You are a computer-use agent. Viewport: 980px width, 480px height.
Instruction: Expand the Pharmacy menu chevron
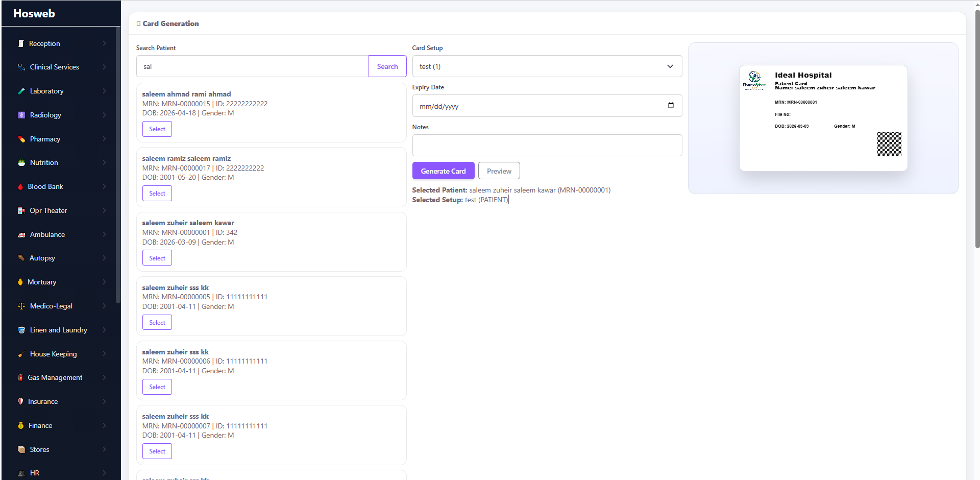tap(104, 139)
